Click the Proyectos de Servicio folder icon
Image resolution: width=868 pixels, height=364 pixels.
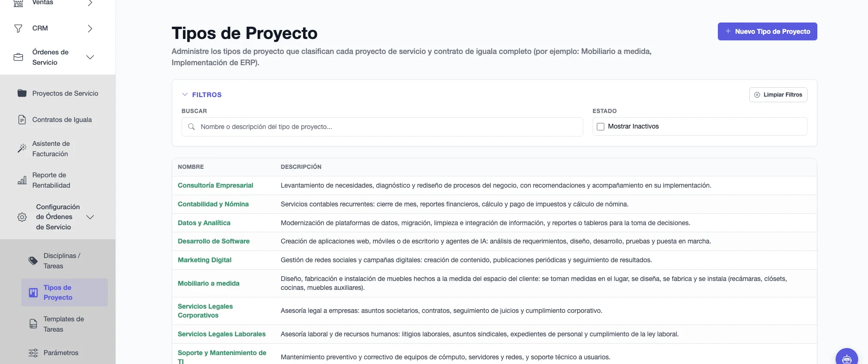point(22,93)
